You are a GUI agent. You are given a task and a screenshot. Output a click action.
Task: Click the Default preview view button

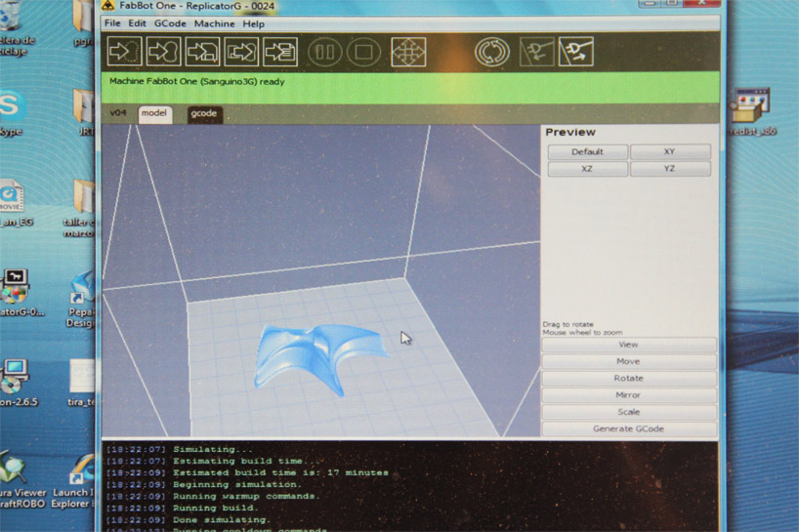(587, 152)
